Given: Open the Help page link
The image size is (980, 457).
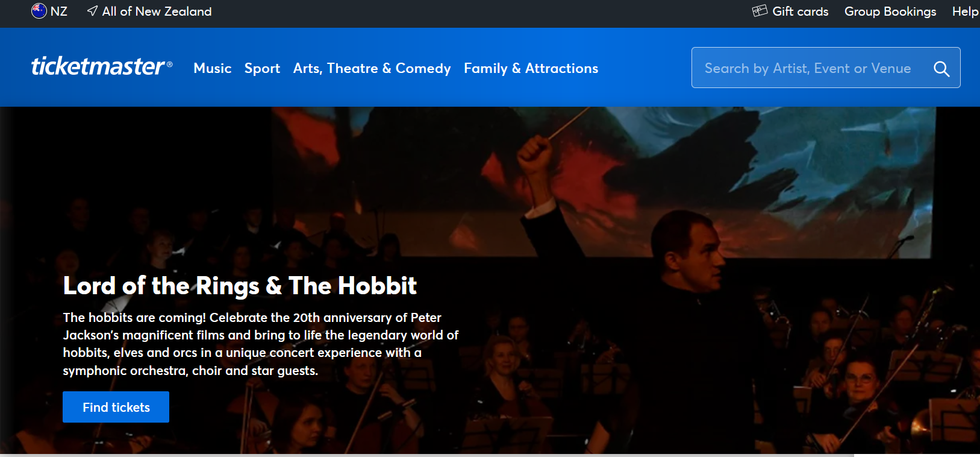Looking at the screenshot, I should point(964,11).
